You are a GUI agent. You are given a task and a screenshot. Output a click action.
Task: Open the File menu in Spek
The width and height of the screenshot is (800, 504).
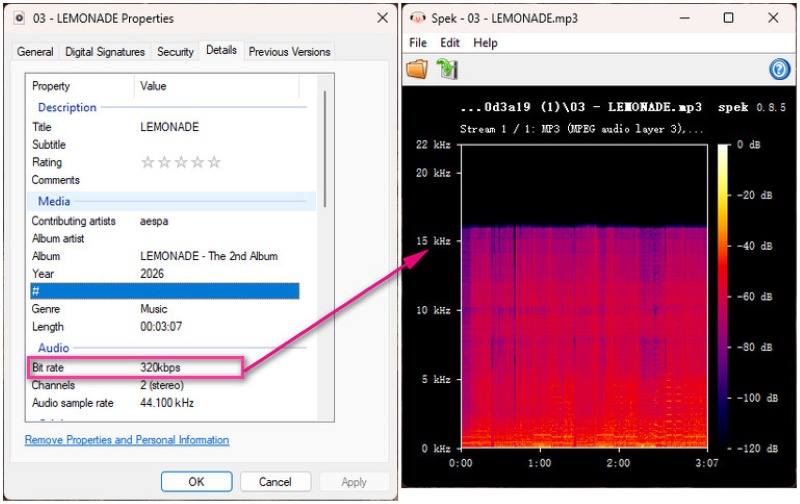418,43
